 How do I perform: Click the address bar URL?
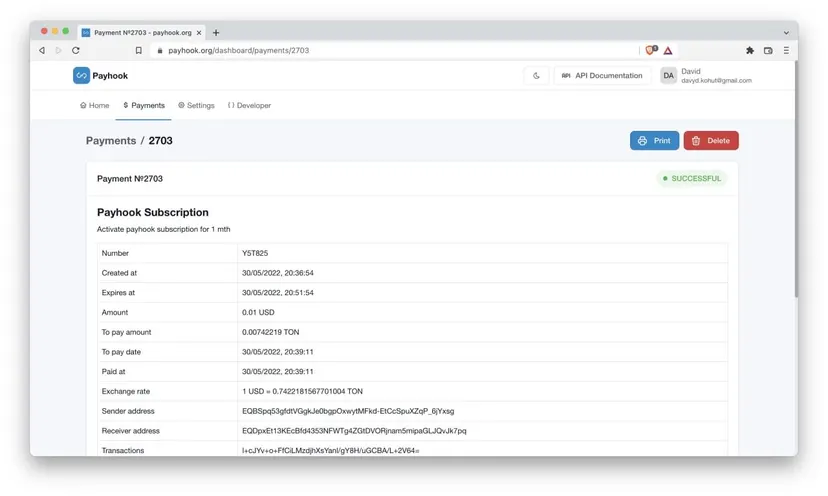239,50
